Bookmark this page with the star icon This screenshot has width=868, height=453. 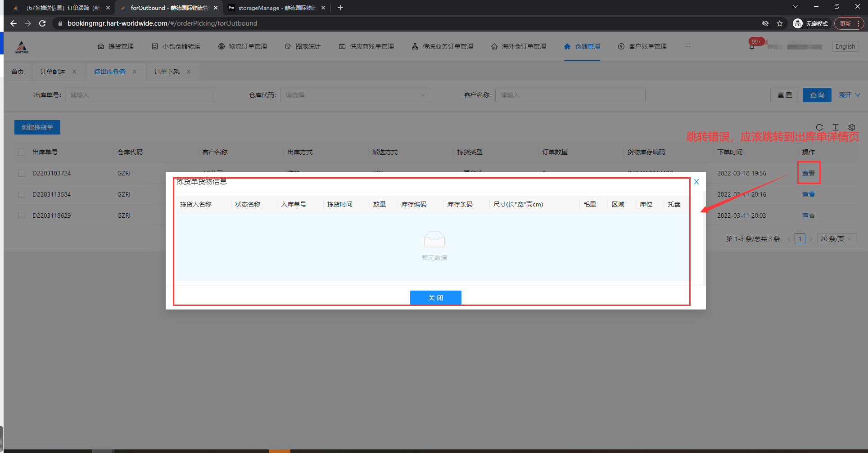(780, 23)
